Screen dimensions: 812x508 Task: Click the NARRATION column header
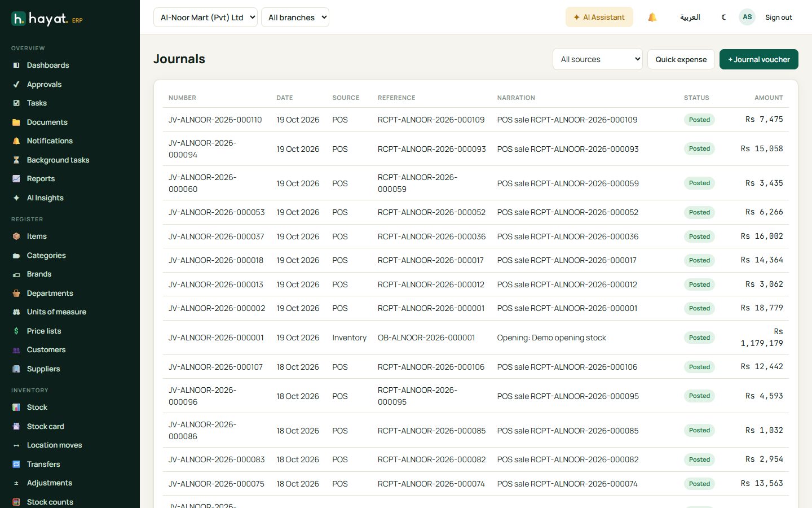[516, 98]
